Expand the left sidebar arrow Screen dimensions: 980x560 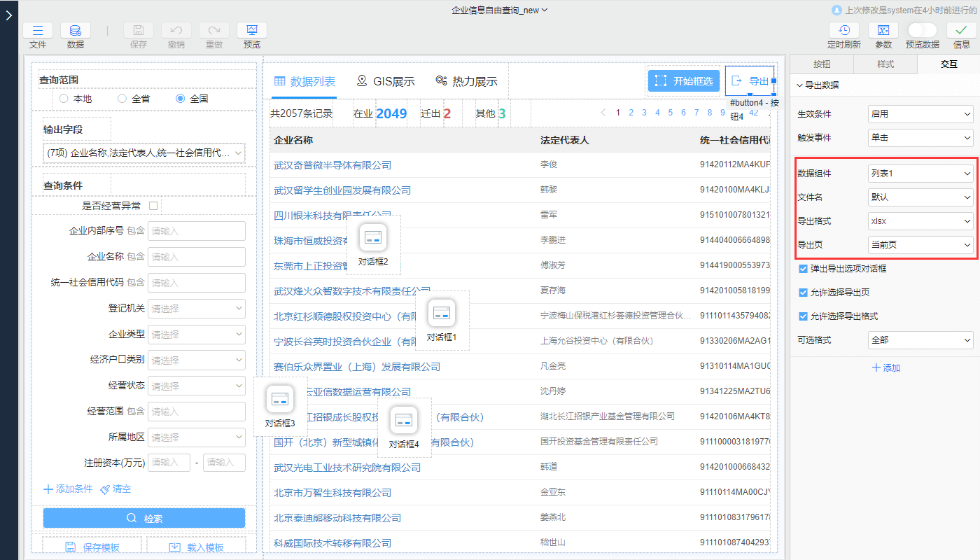point(8,15)
